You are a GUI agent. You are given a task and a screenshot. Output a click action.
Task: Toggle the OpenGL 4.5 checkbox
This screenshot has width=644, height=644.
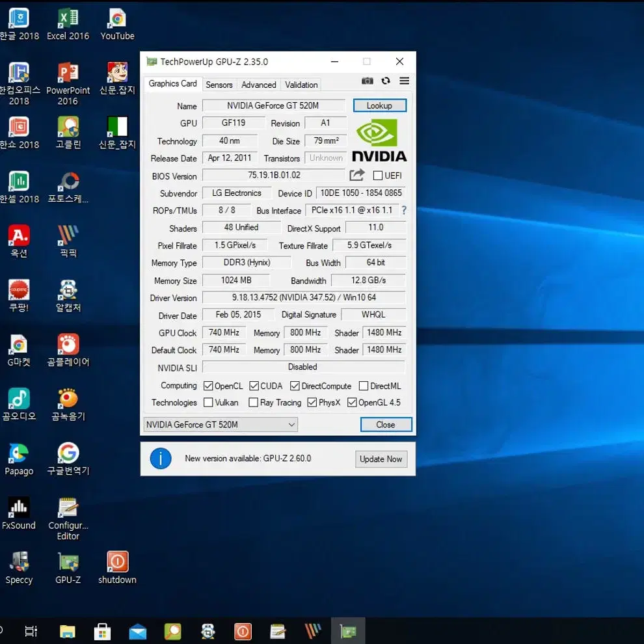point(352,402)
